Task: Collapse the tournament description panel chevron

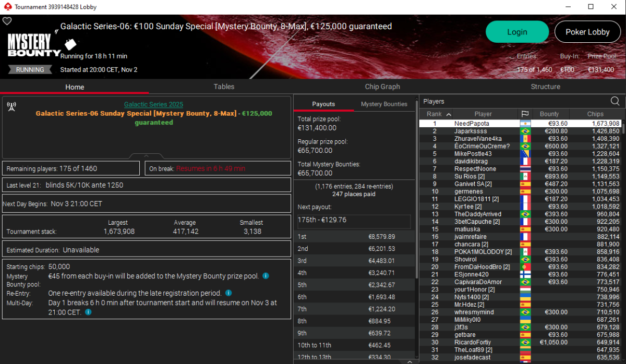Action: tap(147, 156)
